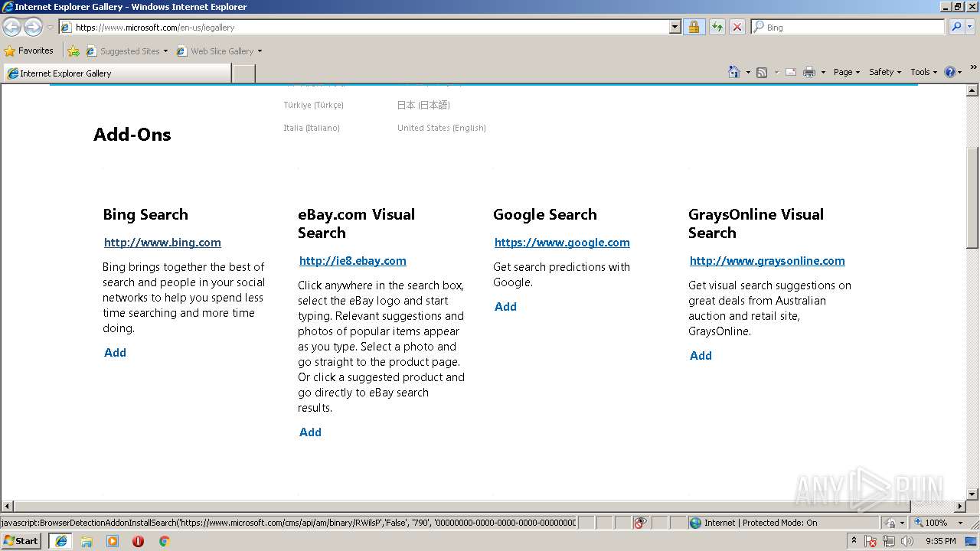Open Windows Media Player from taskbar

[x=113, y=541]
